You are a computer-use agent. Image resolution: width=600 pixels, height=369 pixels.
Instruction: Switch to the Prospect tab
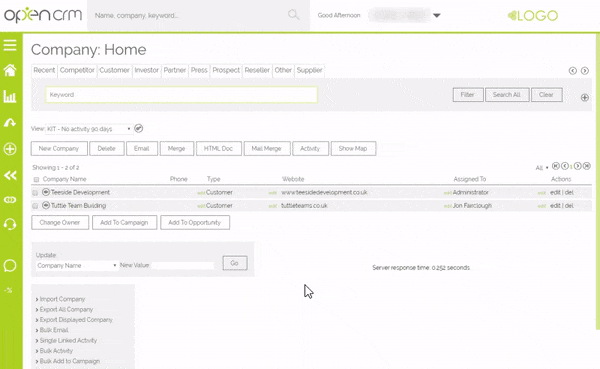pos(226,70)
